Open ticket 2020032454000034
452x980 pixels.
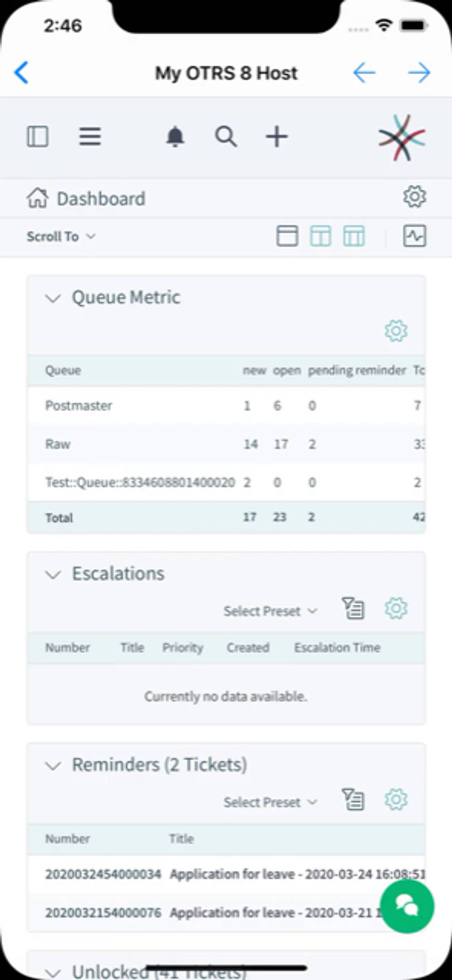click(x=103, y=874)
